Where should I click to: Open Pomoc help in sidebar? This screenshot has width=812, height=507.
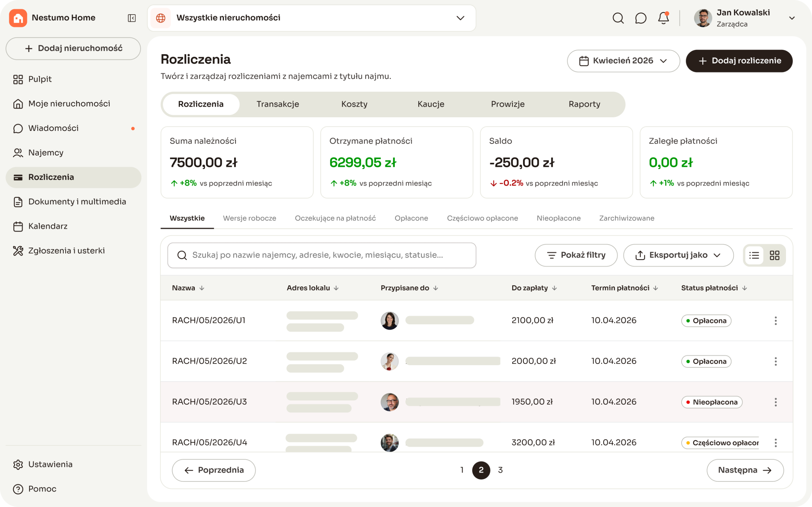(74, 489)
